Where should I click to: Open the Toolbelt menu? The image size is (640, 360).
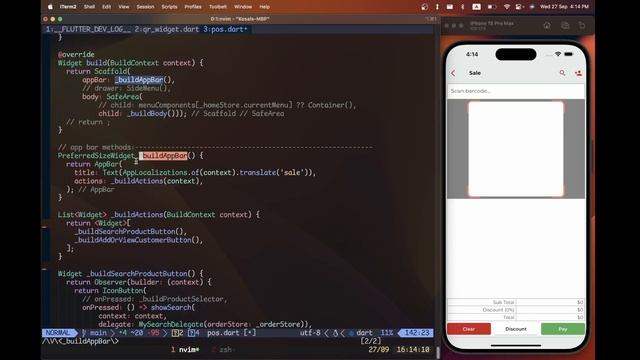pos(218,7)
